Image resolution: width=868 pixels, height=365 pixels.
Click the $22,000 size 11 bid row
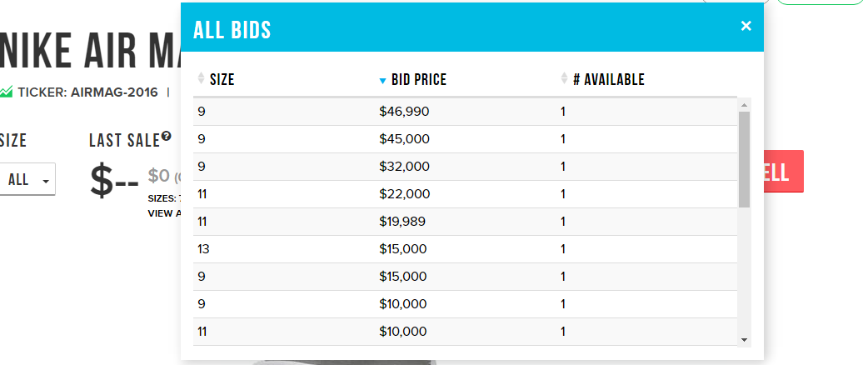465,194
